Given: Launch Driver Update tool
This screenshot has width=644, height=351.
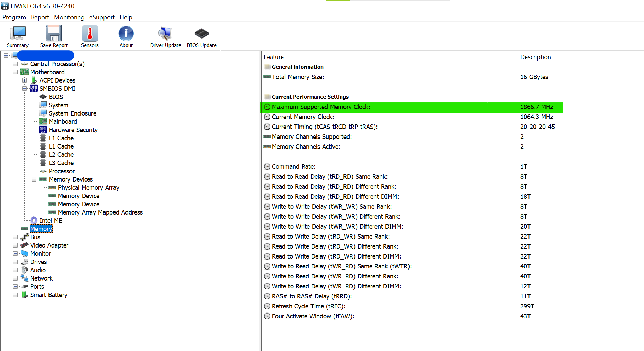Looking at the screenshot, I should click(165, 34).
